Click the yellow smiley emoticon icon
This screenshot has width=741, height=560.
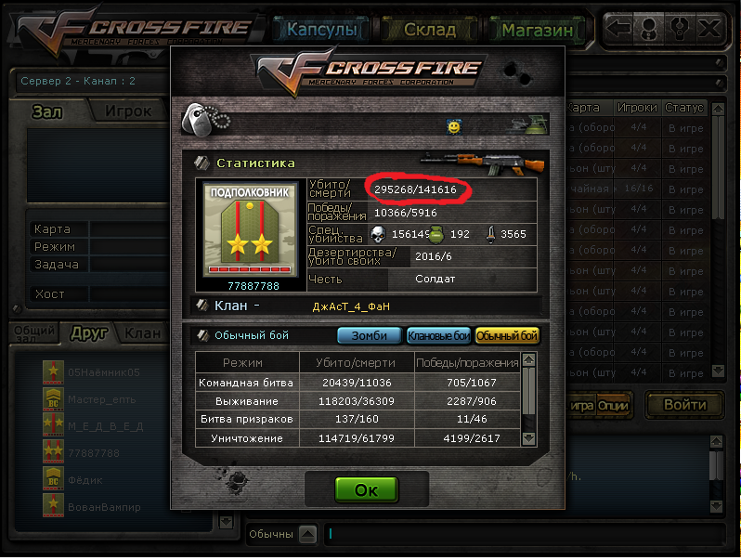[454, 126]
